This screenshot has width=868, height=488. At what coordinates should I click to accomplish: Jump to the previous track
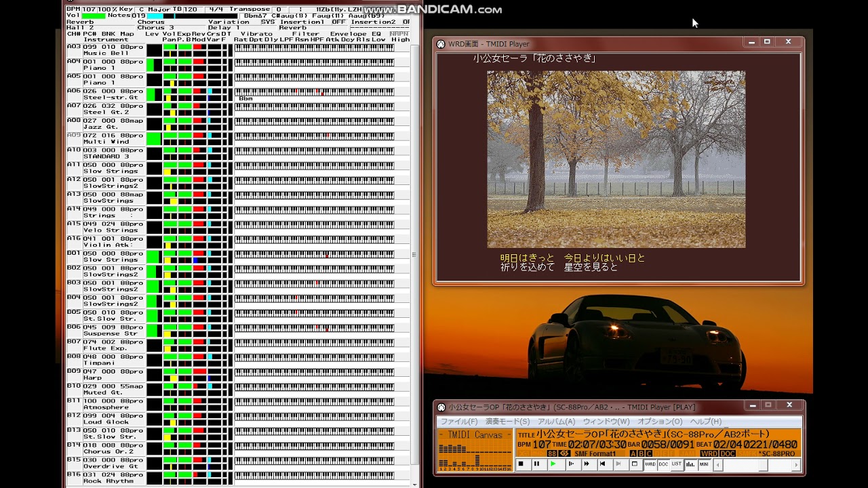coord(602,464)
